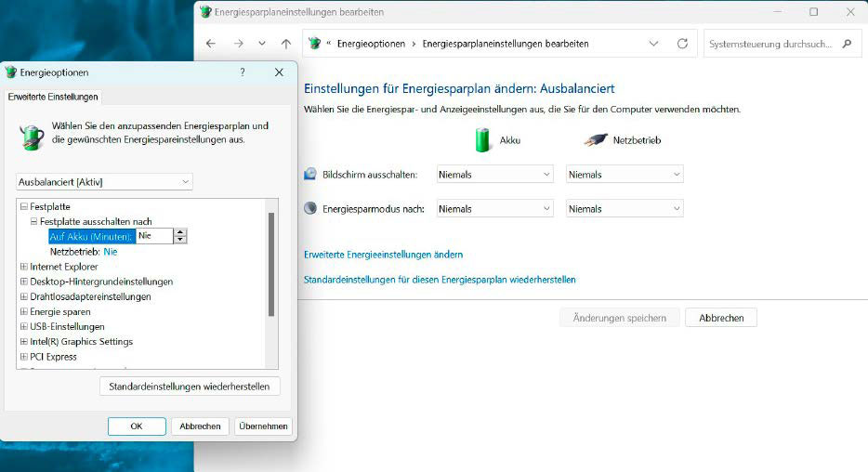Expand the Internet Explorer tree node
868x472 pixels.
(x=23, y=267)
